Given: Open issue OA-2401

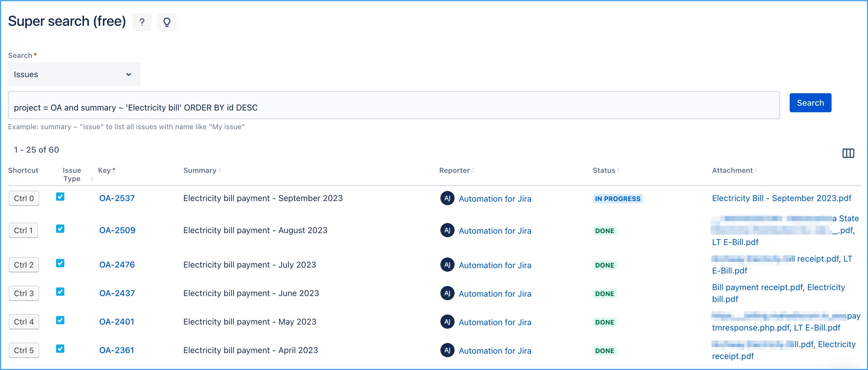Looking at the screenshot, I should tap(117, 322).
